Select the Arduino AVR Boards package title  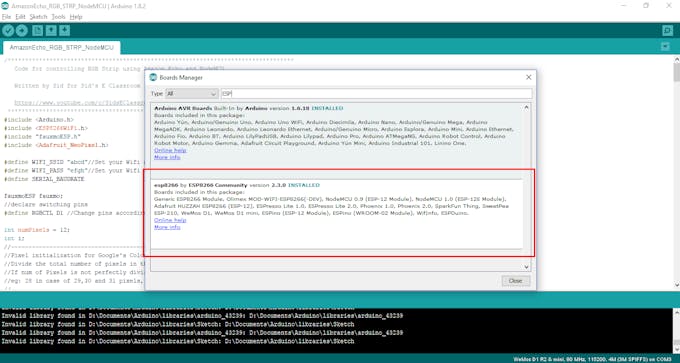point(183,108)
